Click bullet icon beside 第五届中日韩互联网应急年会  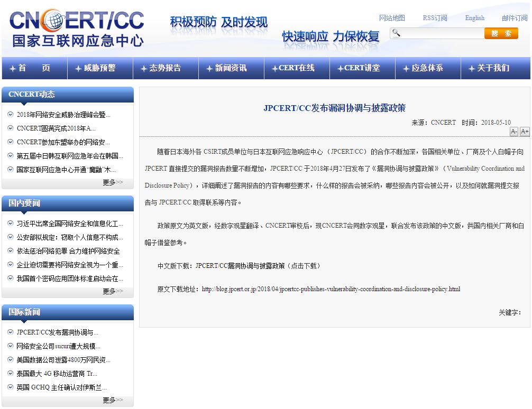pos(11,156)
